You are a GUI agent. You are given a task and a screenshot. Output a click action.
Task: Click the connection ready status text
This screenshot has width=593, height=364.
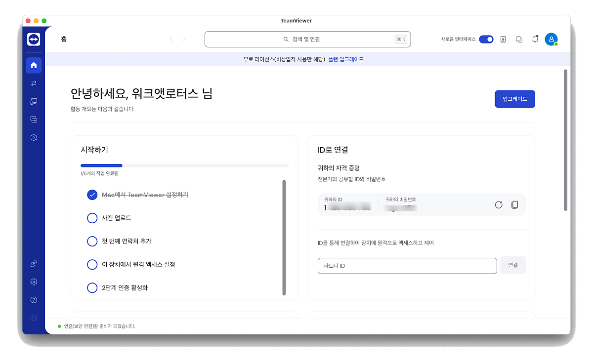point(99,326)
